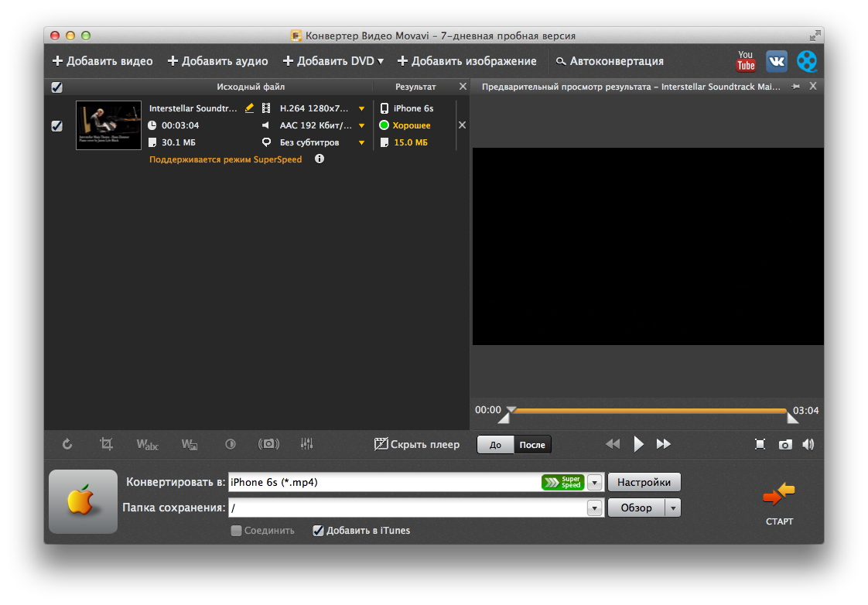
Task: Click the Хорошее quality label
Action: tap(412, 125)
